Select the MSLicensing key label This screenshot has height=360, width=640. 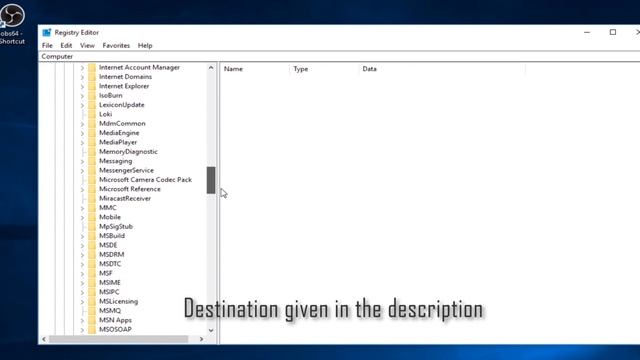[x=118, y=301]
